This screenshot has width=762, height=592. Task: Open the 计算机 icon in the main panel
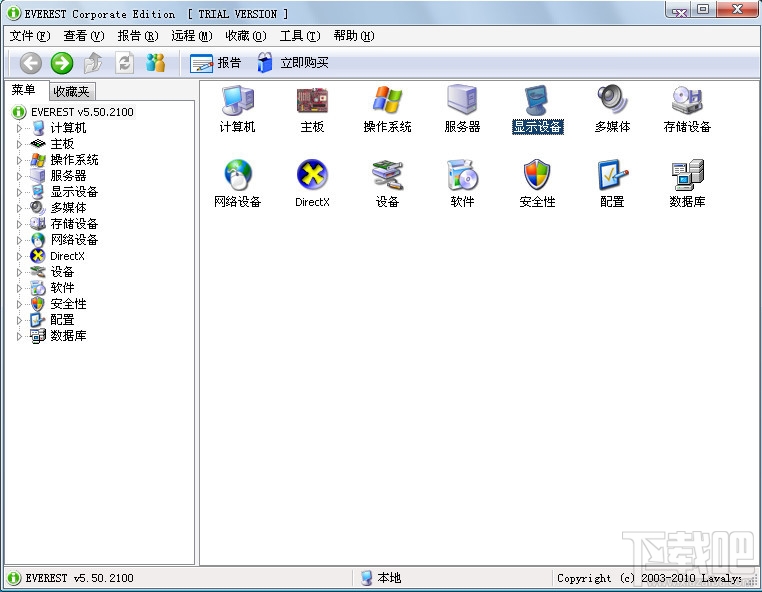tap(238, 109)
